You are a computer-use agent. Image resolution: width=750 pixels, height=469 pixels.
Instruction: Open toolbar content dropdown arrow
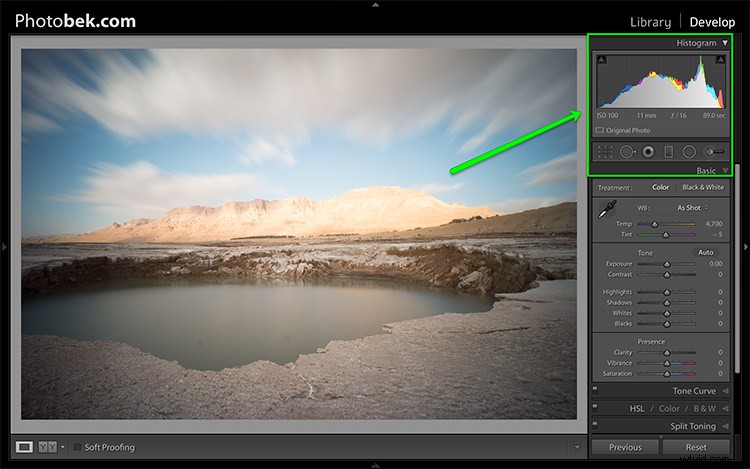tap(577, 447)
